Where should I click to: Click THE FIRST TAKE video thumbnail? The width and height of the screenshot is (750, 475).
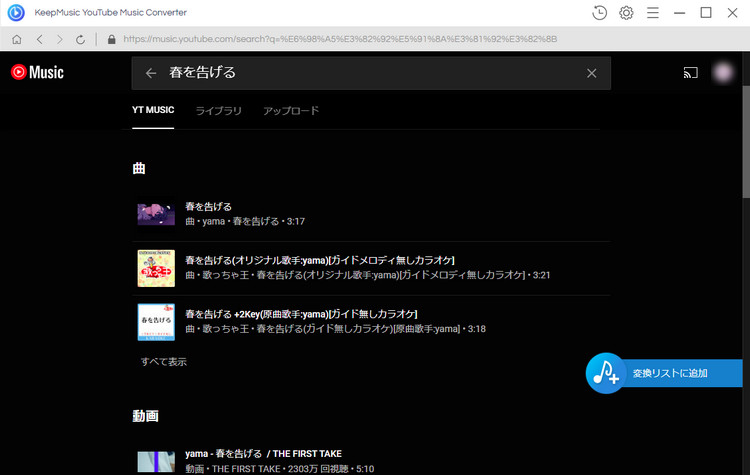(x=156, y=462)
